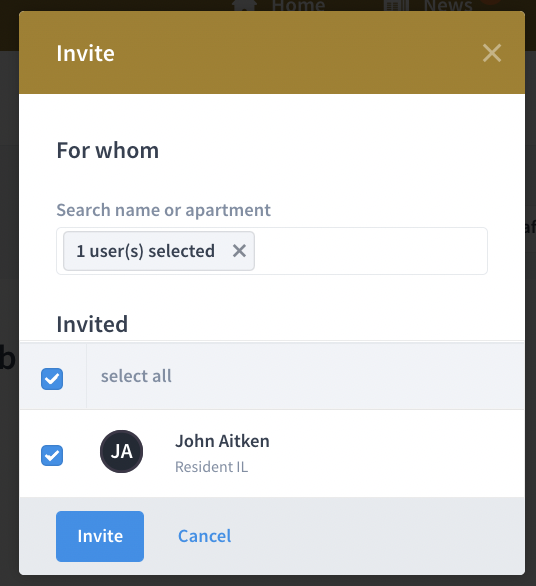This screenshot has height=586, width=536.
Task: Select the John Aitken name
Action: [x=222, y=441]
